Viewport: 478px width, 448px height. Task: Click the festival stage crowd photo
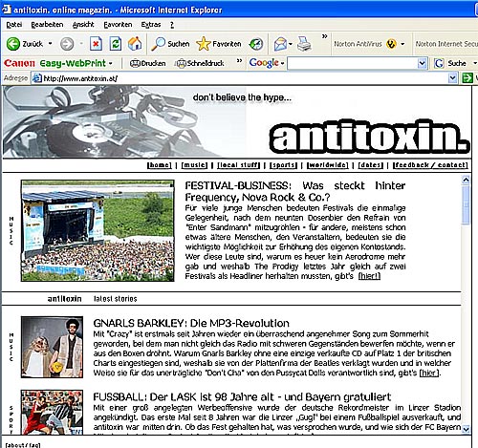tap(98, 230)
